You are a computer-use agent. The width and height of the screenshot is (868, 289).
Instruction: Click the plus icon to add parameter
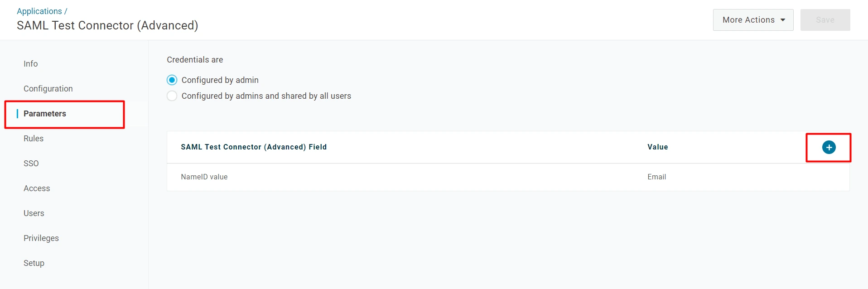click(x=829, y=147)
